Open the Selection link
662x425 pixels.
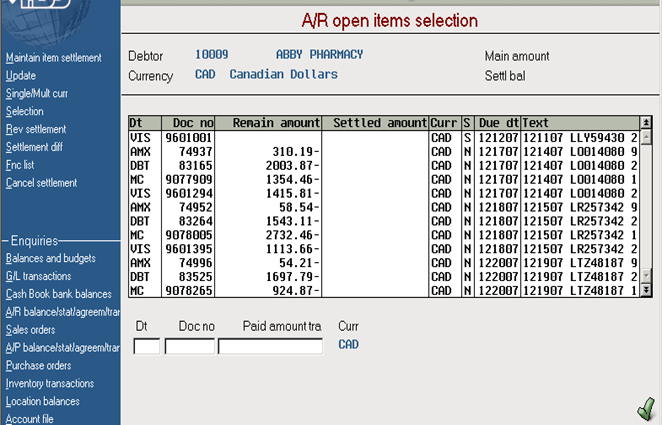(x=24, y=111)
